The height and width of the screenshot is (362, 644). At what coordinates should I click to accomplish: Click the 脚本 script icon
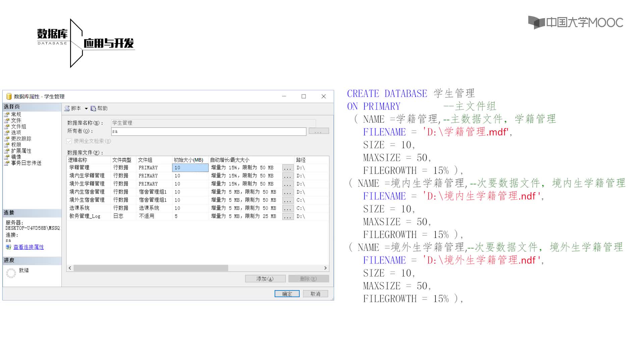point(67,108)
